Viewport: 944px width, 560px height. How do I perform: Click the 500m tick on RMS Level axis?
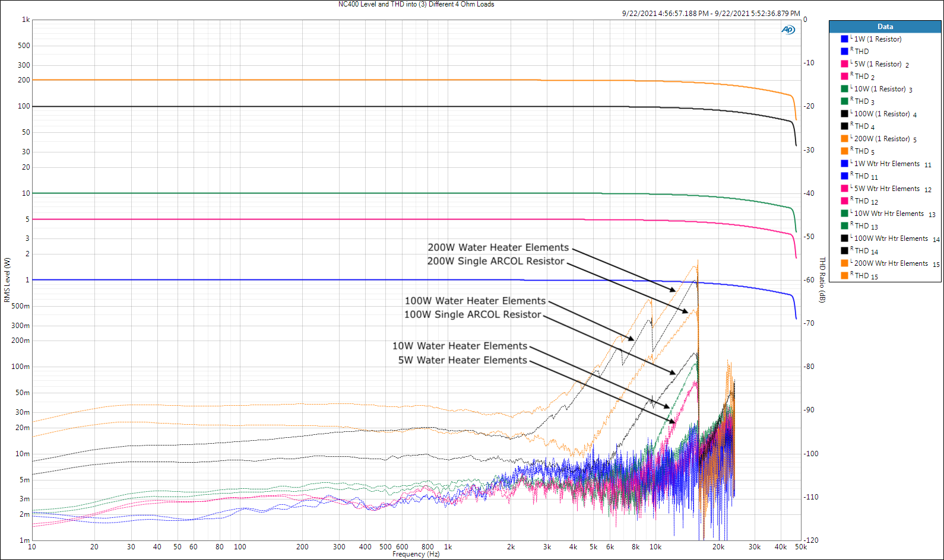coord(21,306)
